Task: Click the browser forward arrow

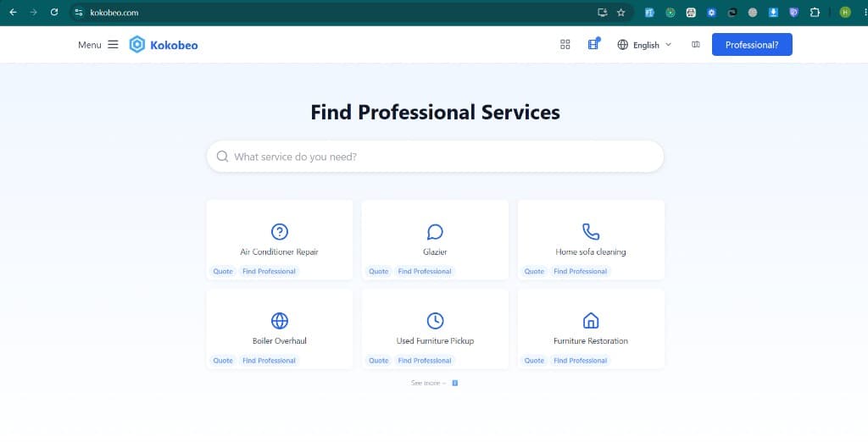Action: click(34, 12)
